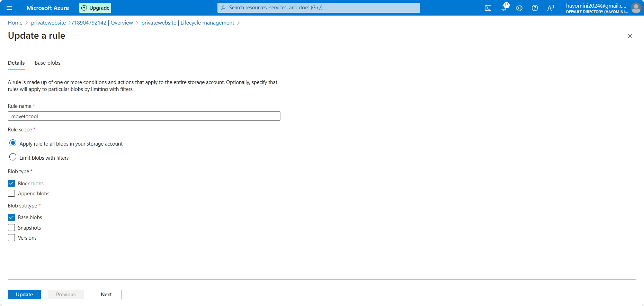Open the Azure portal hamburger menu

click(x=9, y=8)
